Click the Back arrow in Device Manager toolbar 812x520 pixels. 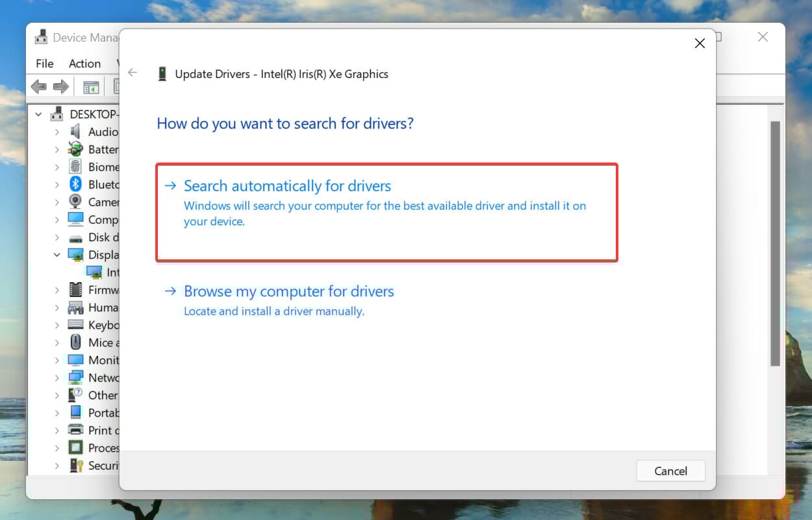pyautogui.click(x=39, y=86)
